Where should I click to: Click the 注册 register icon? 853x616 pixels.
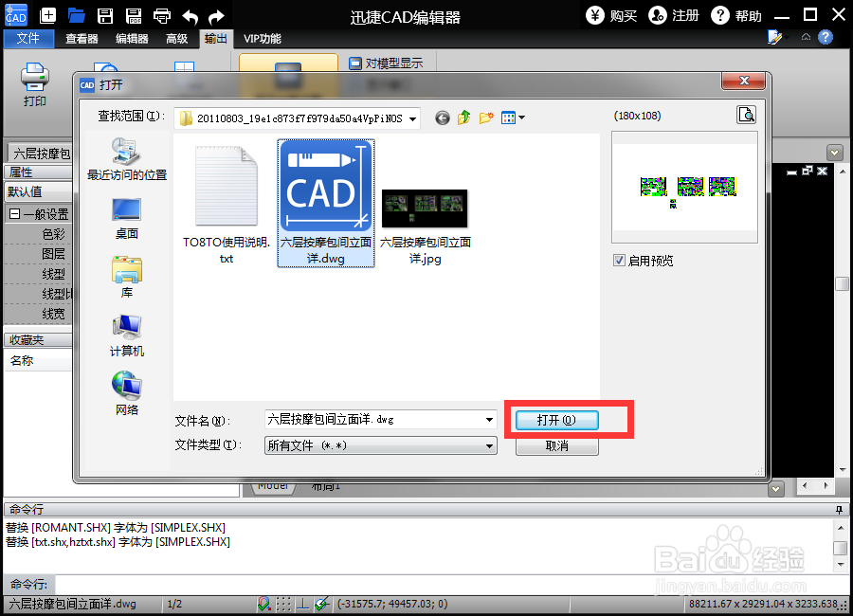click(x=657, y=15)
